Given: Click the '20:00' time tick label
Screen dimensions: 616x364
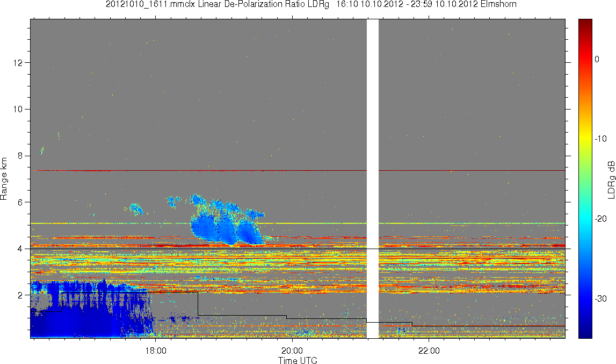Looking at the screenshot, I should pos(292,351).
